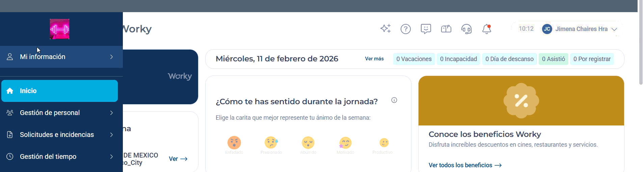The image size is (644, 172).
Task: Click the Ver link with arrow
Action: coord(178,159)
